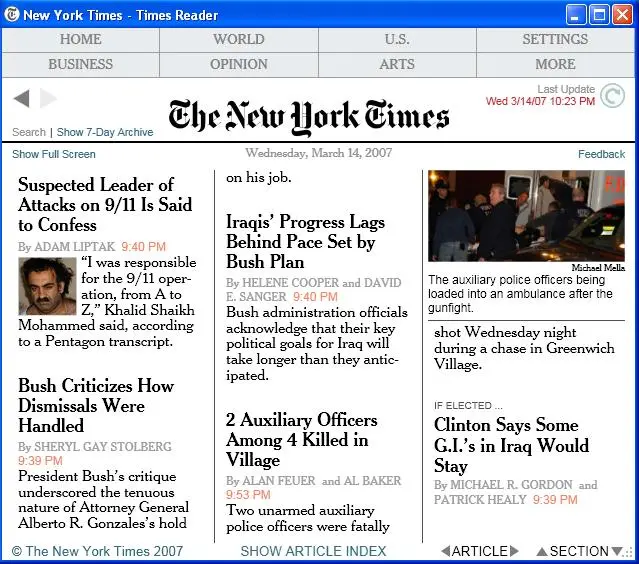Screen dimensions: 639x564
Task: Click SHOW ARTICLE INDEX
Action: pyautogui.click(x=313, y=551)
